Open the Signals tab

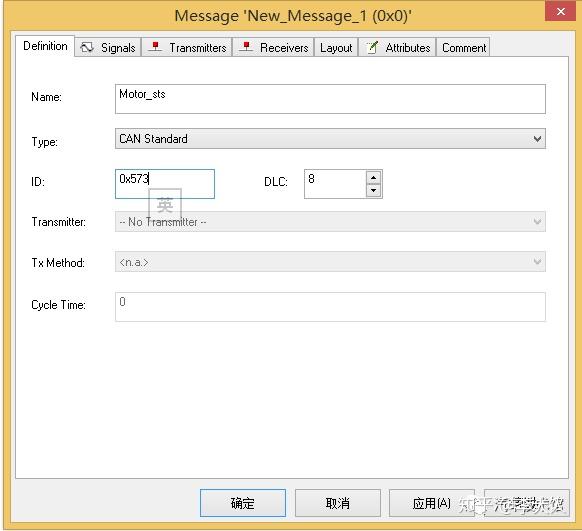coord(108,47)
